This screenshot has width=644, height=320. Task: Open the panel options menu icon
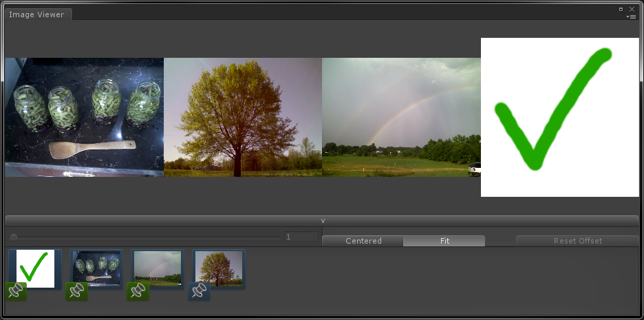coord(632,17)
